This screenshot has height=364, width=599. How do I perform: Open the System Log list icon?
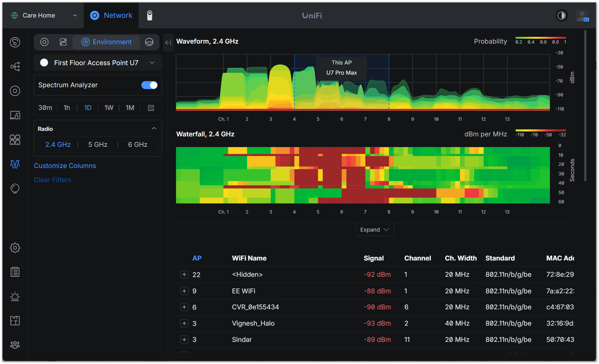(x=15, y=272)
